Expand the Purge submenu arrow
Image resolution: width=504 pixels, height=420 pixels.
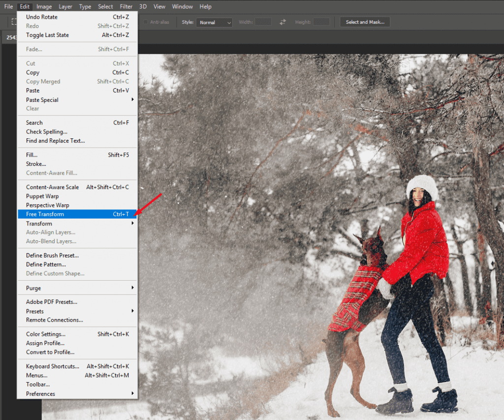click(x=132, y=288)
